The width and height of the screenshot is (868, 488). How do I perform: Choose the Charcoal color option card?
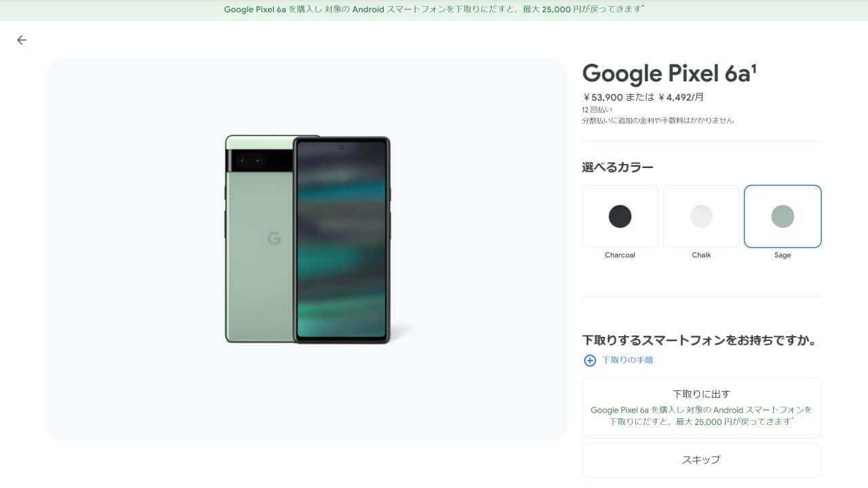(620, 216)
